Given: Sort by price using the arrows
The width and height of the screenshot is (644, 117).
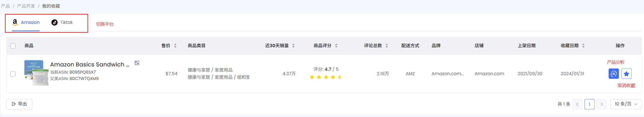Looking at the screenshot, I should tap(175, 46).
